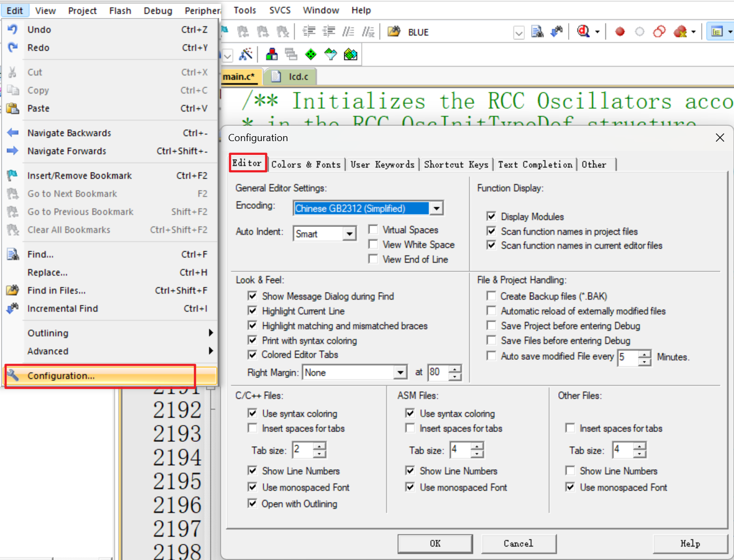The image size is (734, 560).
Task: Open the Right Margin dropdown
Action: click(x=401, y=372)
